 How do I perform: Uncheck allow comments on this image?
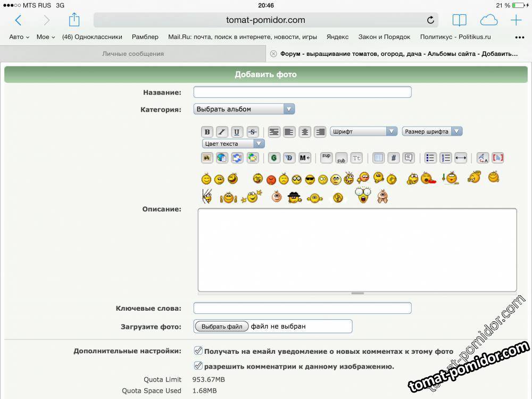click(198, 365)
